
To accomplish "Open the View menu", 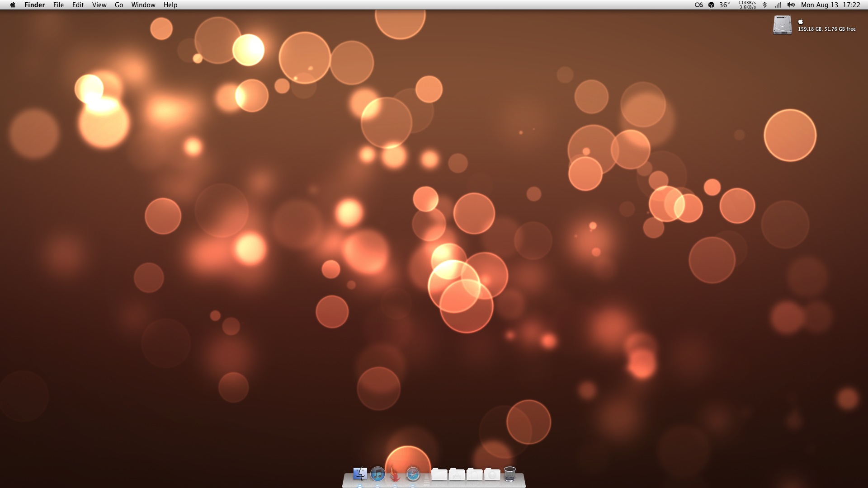I will pyautogui.click(x=99, y=5).
